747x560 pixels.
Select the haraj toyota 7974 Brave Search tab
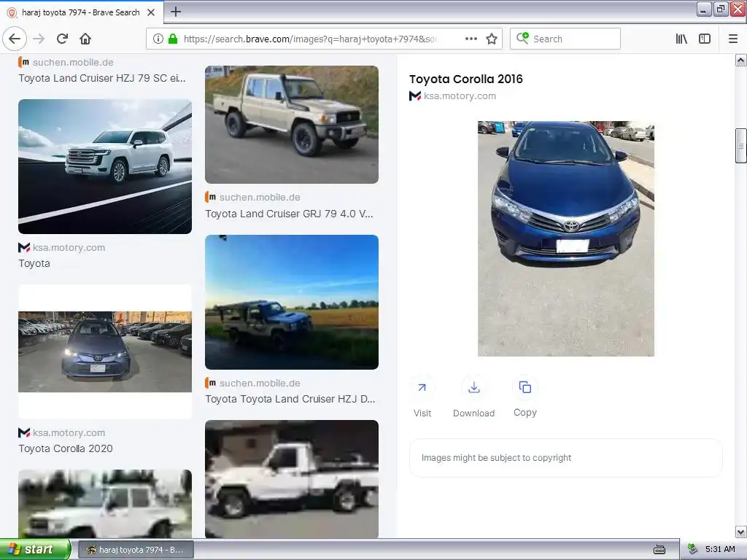tap(81, 12)
